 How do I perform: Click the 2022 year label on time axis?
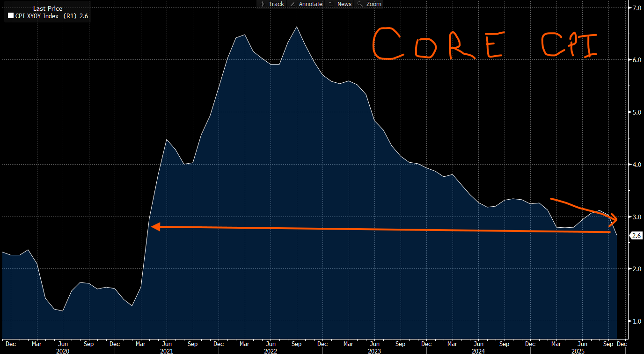[270, 350]
